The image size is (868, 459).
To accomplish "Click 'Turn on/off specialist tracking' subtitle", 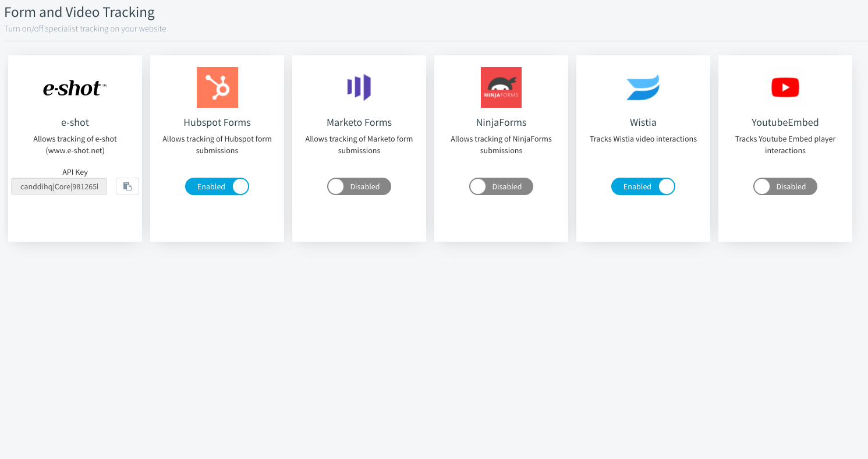I will [x=86, y=29].
